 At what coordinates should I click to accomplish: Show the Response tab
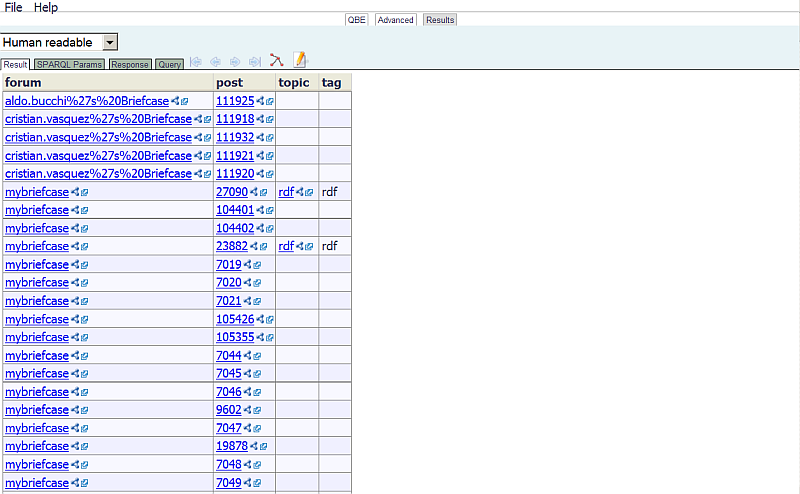130,65
